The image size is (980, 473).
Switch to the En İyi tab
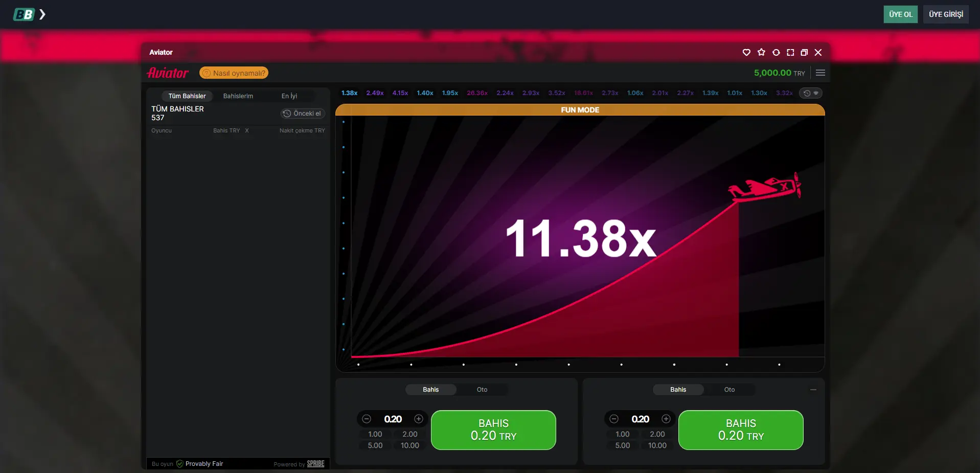(x=289, y=96)
